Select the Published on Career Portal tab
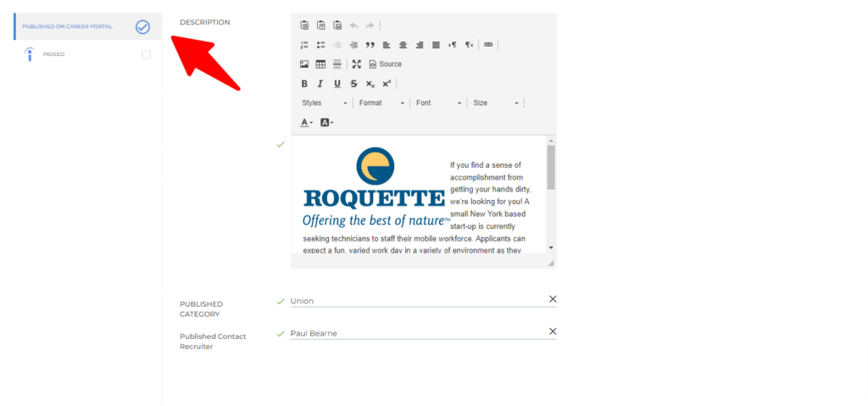The width and height of the screenshot is (868, 406). tap(67, 27)
